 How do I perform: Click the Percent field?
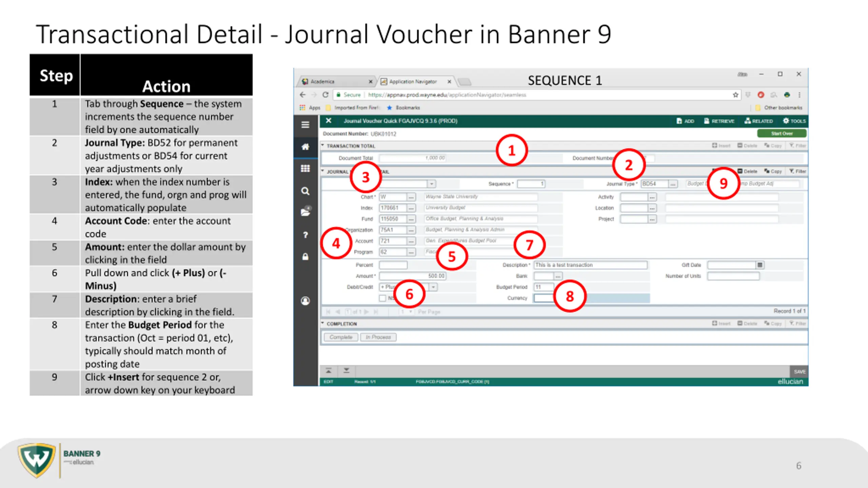coord(393,265)
